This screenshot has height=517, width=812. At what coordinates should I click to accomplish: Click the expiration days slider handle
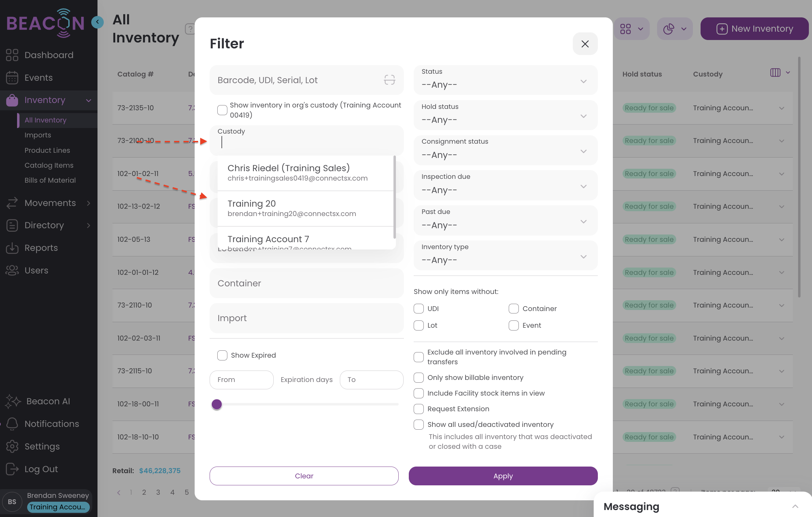pyautogui.click(x=217, y=404)
